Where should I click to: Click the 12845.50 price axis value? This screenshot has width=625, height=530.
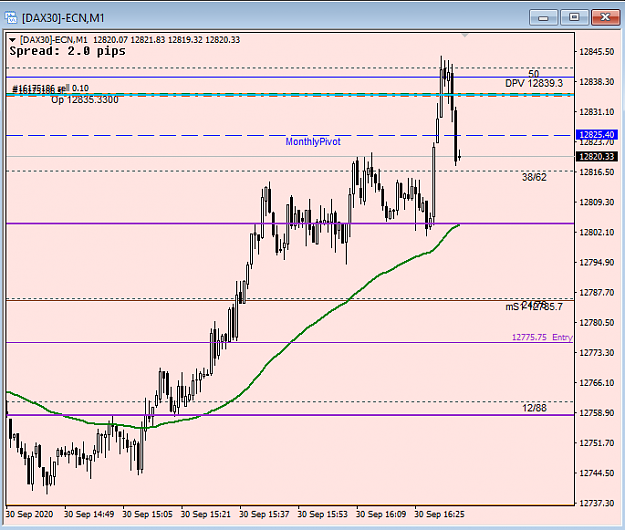(x=596, y=52)
